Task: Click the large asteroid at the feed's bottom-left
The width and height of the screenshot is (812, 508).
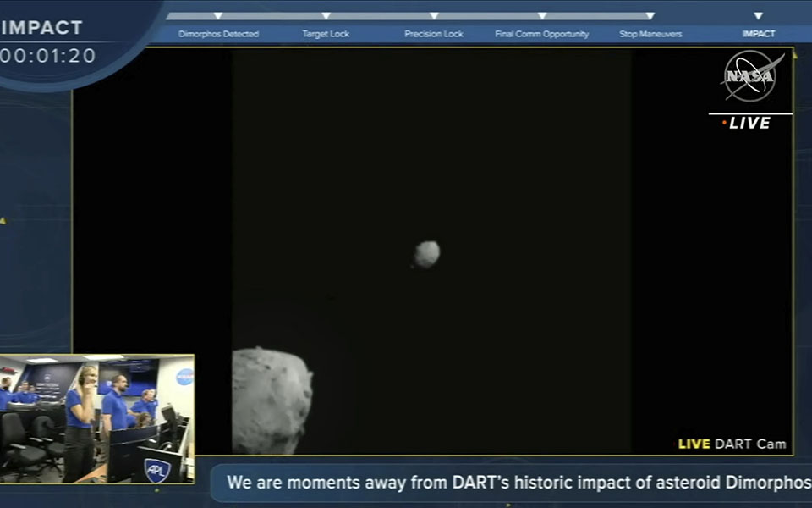Action: coord(271,401)
